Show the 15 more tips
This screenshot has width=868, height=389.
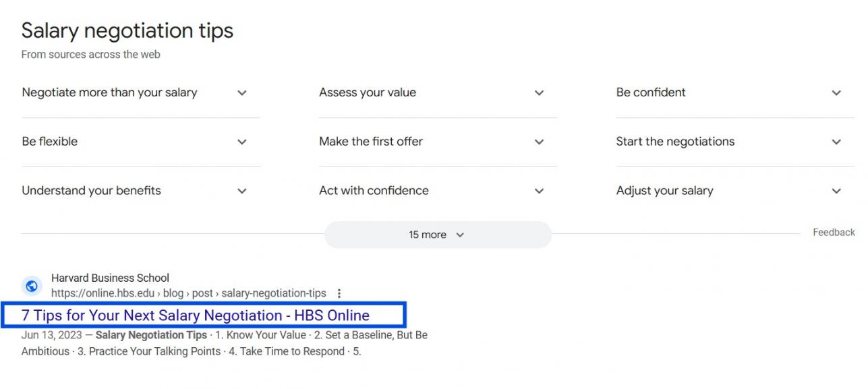437,235
